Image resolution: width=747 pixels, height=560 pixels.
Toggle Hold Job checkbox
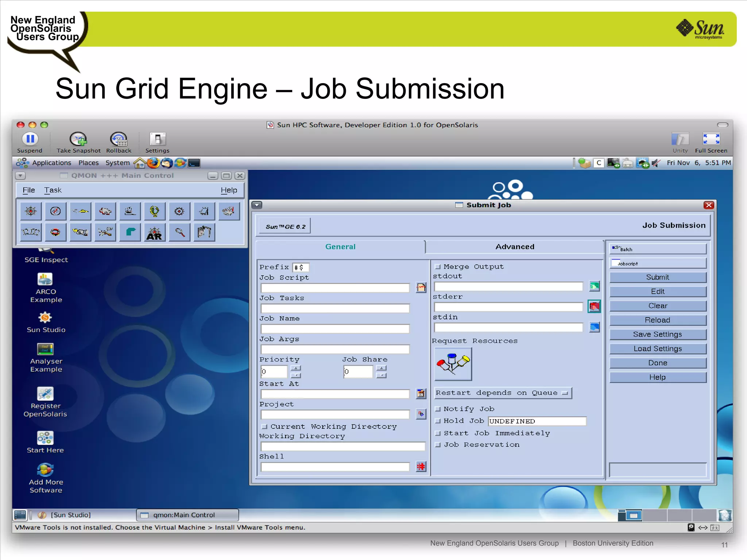438,421
